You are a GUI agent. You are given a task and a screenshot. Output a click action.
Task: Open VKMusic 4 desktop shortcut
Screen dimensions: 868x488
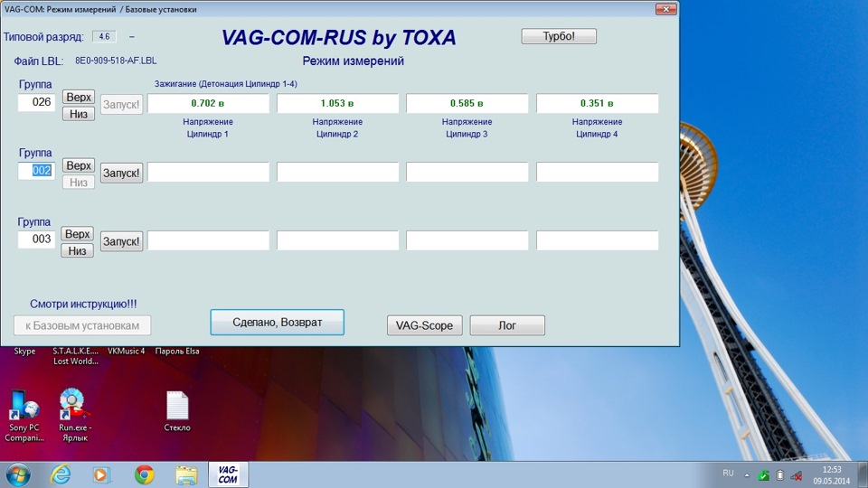tap(127, 351)
